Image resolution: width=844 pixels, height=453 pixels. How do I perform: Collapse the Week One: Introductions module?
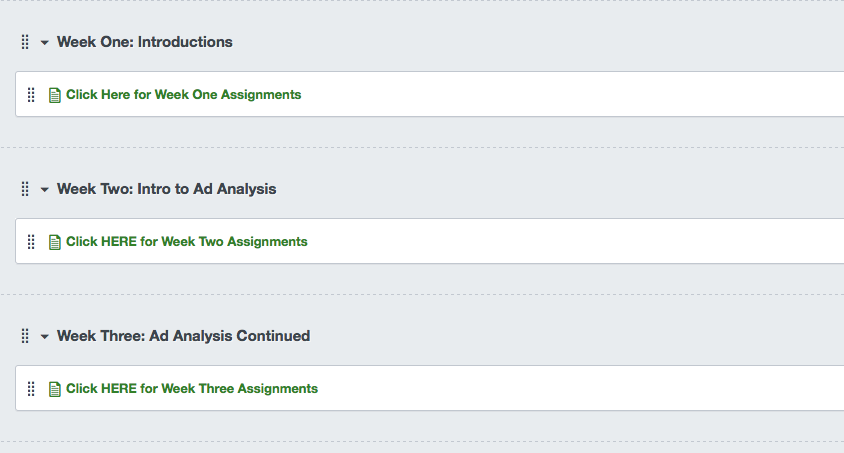pos(45,43)
